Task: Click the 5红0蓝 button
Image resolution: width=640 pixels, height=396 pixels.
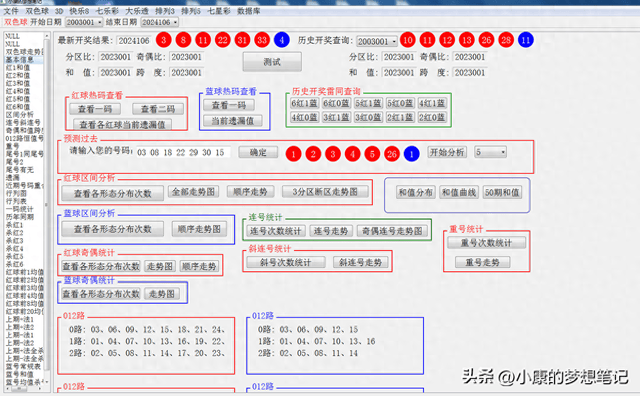Action: tap(400, 103)
